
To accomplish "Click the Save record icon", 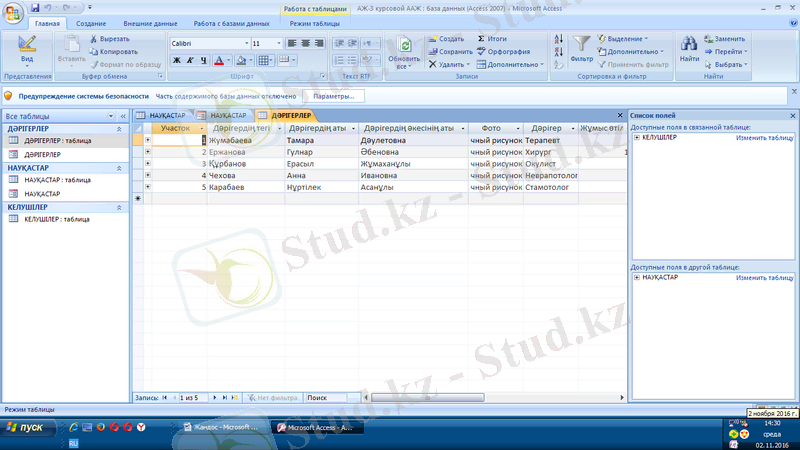I will pos(432,51).
